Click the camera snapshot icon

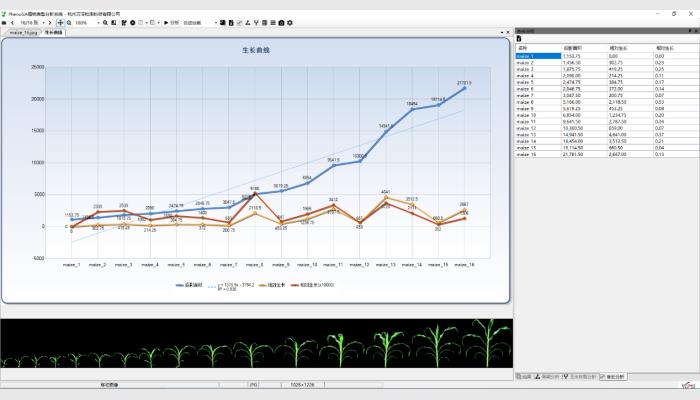[280, 22]
